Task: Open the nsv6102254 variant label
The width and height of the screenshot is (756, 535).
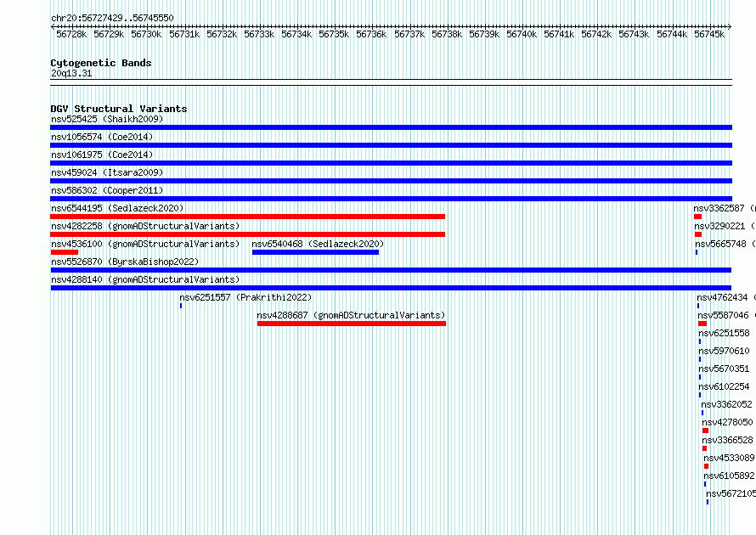Action: [x=725, y=386]
